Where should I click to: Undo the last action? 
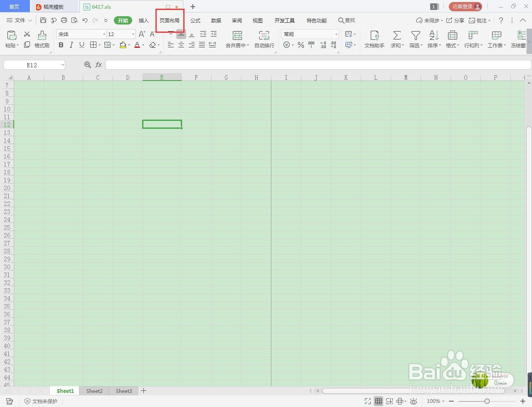click(85, 20)
